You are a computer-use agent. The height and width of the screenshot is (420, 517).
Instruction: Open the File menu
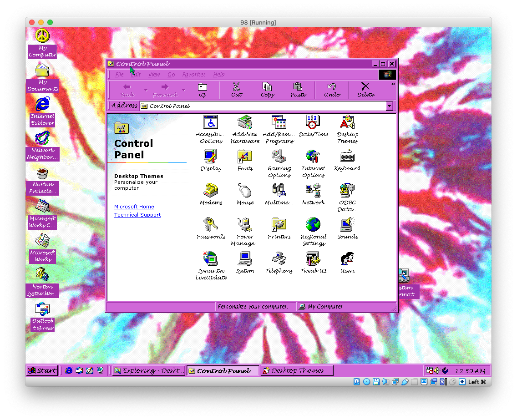click(119, 75)
